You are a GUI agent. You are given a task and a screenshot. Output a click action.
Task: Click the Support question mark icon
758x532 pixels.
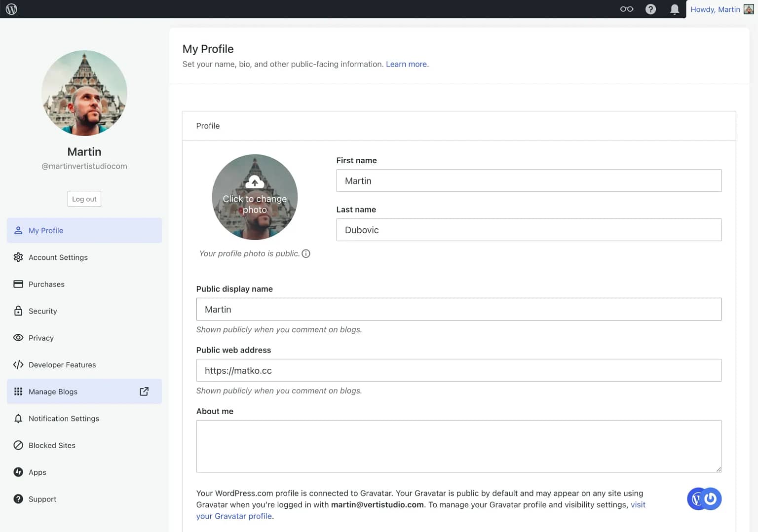click(x=18, y=499)
